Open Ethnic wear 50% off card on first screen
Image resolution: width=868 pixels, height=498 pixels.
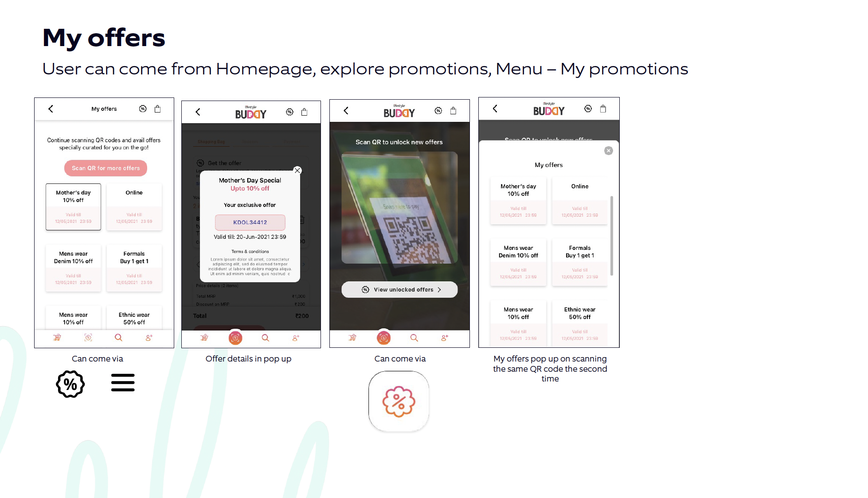pyautogui.click(x=134, y=318)
